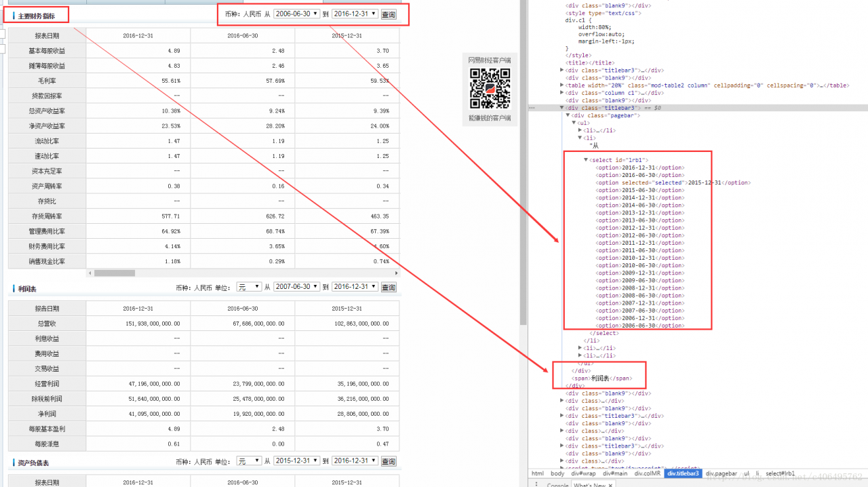This screenshot has height=487, width=868.
Task: Click the 64.92% management expense ratio value
Action: click(x=171, y=231)
